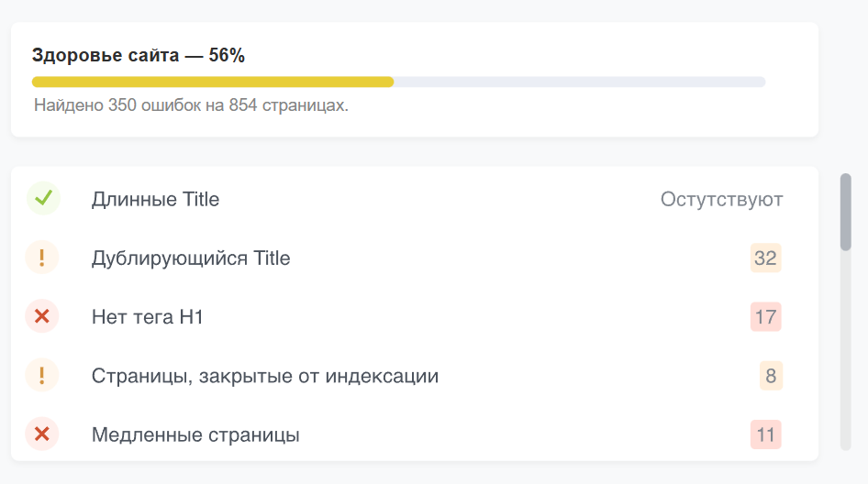The width and height of the screenshot is (868, 484).
Task: Click the scrollbar track below the thumb
Action: click(845, 351)
